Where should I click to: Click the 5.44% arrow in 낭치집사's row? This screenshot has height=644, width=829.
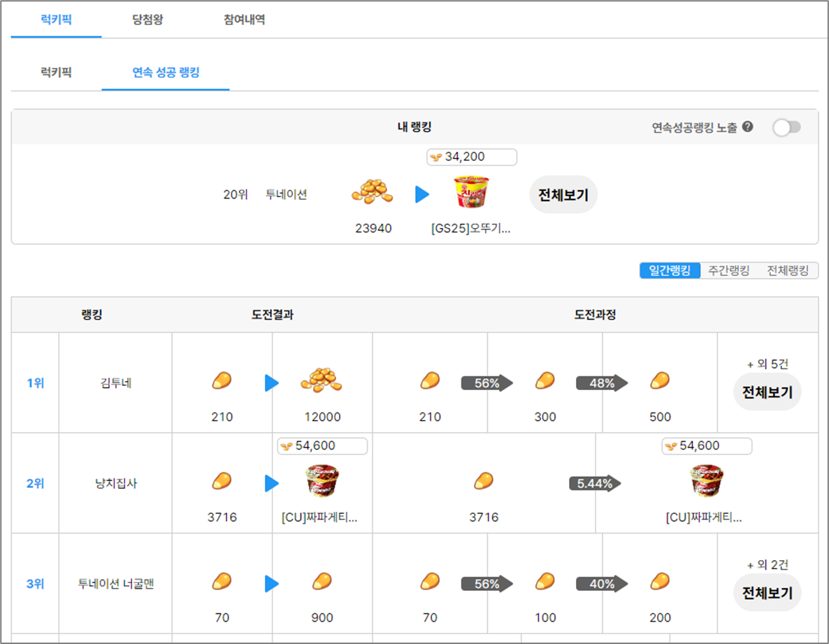[x=595, y=483]
